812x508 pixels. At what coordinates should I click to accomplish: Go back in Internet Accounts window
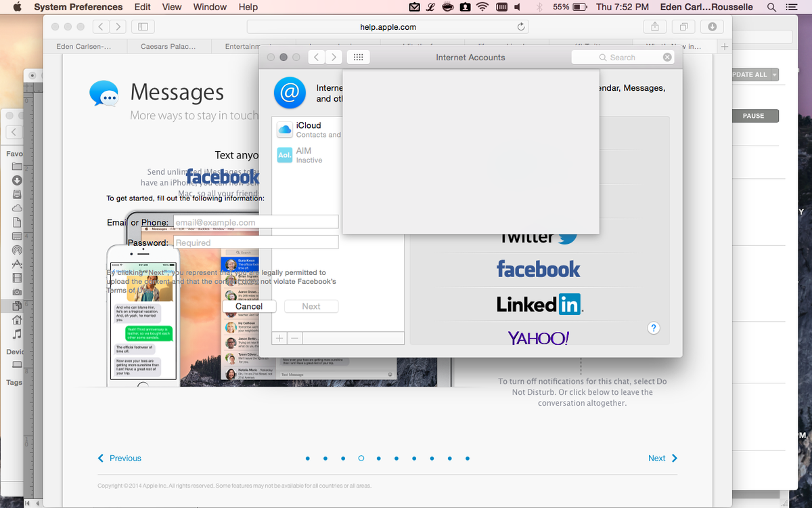point(317,58)
